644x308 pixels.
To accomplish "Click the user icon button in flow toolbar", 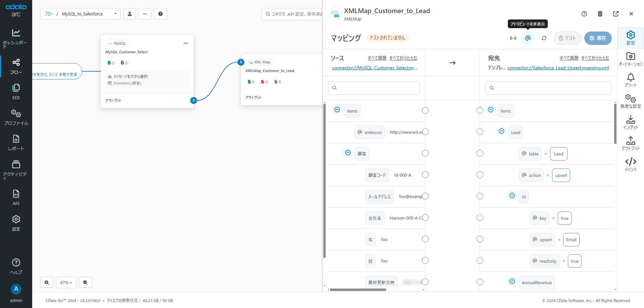I will point(129,14).
